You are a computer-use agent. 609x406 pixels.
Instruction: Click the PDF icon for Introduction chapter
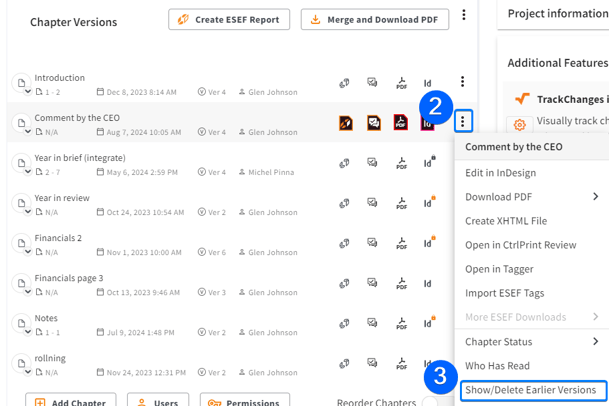click(x=401, y=83)
